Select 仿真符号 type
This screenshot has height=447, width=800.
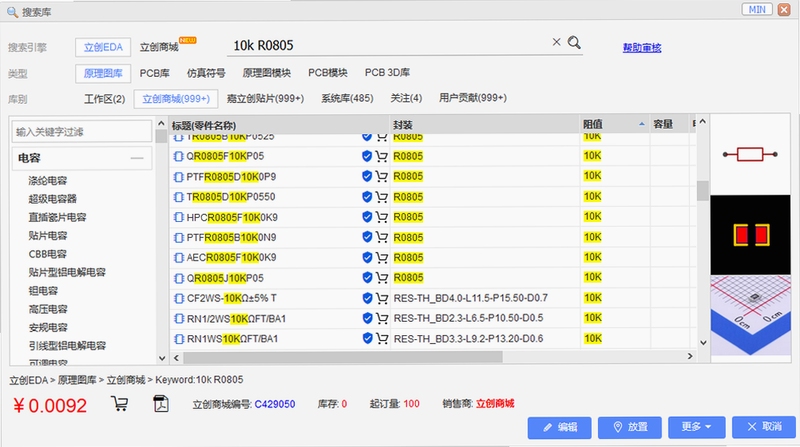point(206,73)
